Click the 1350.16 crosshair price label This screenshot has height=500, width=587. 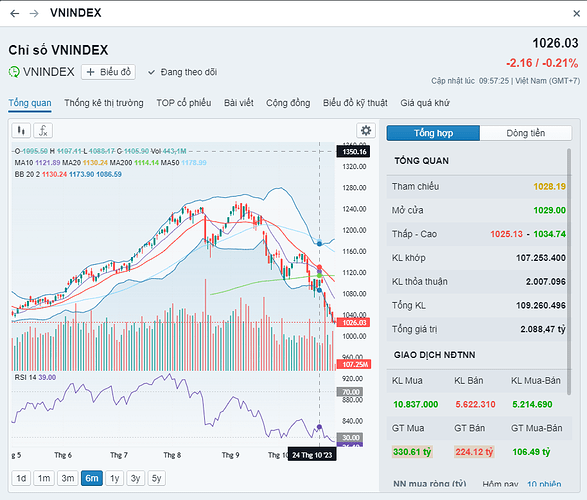(353, 152)
